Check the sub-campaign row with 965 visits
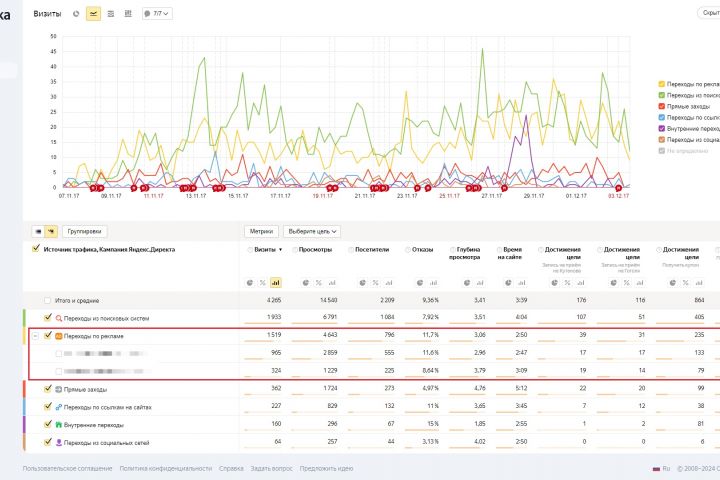 point(59,354)
